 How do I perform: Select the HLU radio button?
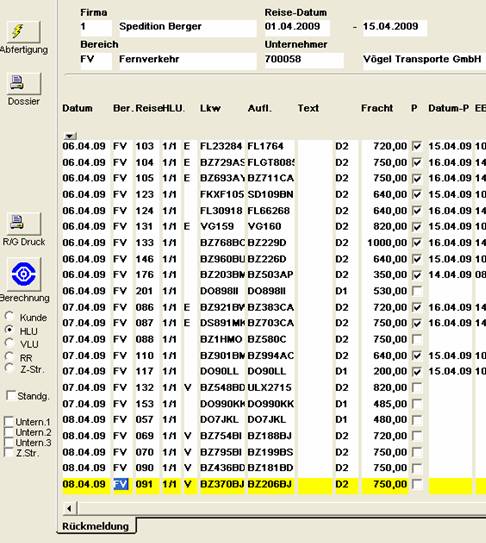[10, 330]
